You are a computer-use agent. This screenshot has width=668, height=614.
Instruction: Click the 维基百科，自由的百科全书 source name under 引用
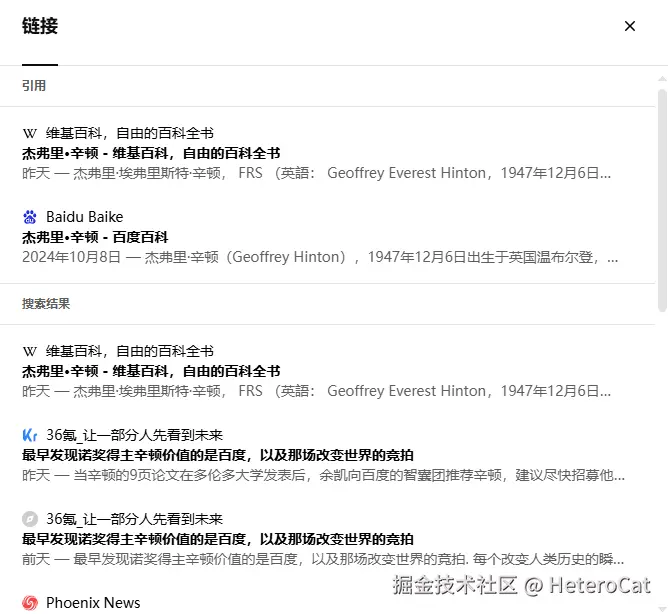click(130, 133)
